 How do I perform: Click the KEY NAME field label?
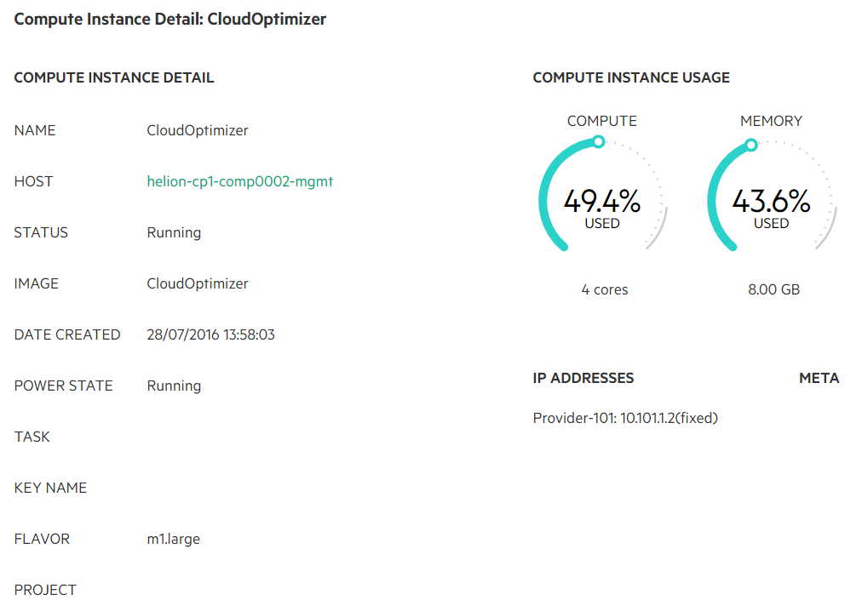pos(50,488)
